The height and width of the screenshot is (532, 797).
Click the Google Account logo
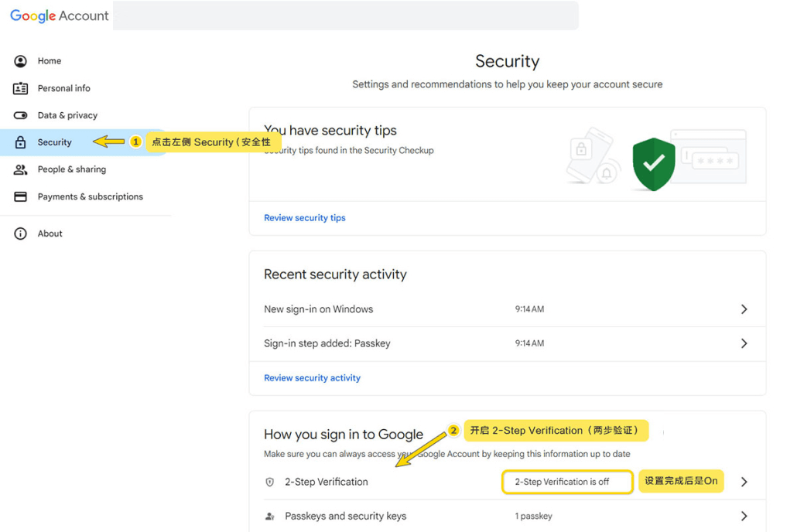60,16
